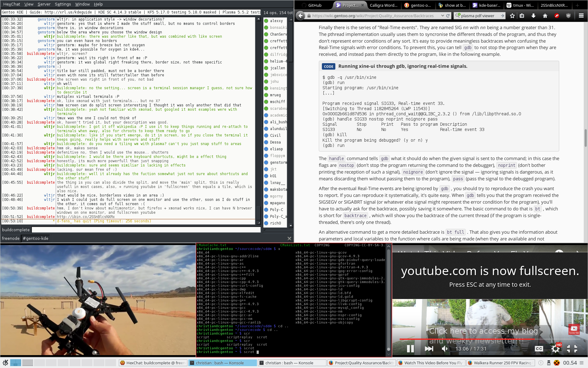Open YouTube settings gear
This screenshot has height=368, width=588.
pos(556,349)
